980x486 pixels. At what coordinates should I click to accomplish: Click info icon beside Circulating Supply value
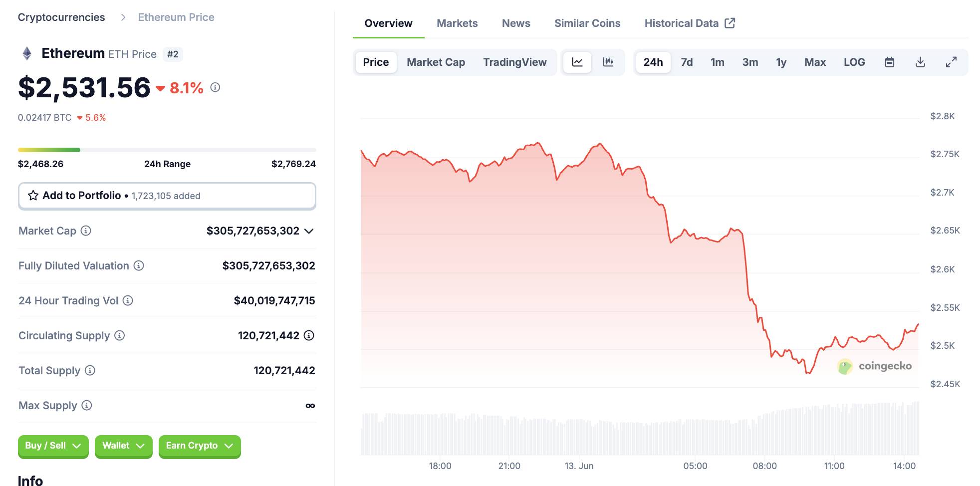(x=309, y=335)
